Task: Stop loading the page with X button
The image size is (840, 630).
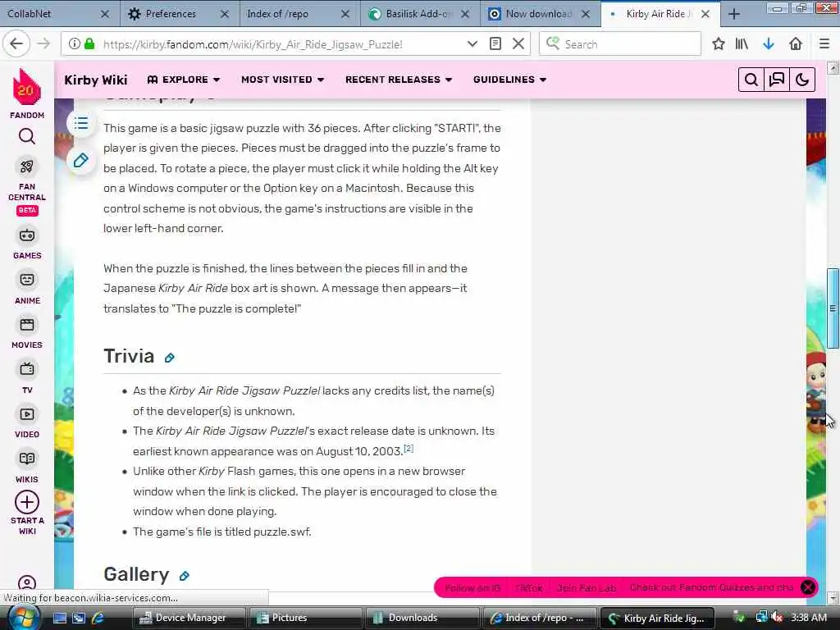Action: (x=518, y=44)
